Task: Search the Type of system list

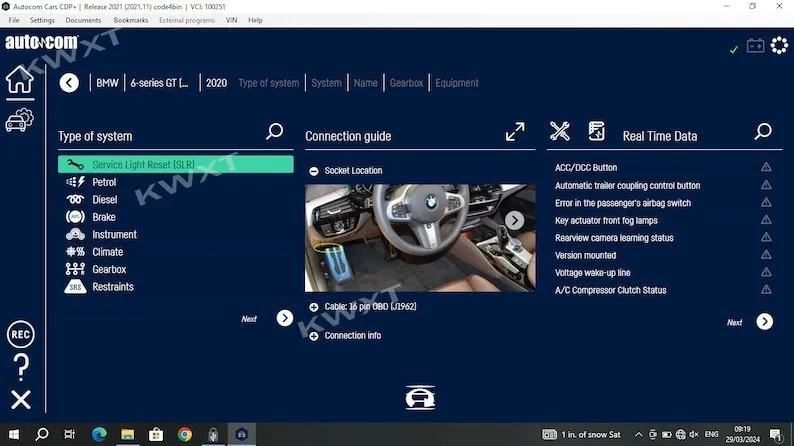Action: [x=274, y=131]
